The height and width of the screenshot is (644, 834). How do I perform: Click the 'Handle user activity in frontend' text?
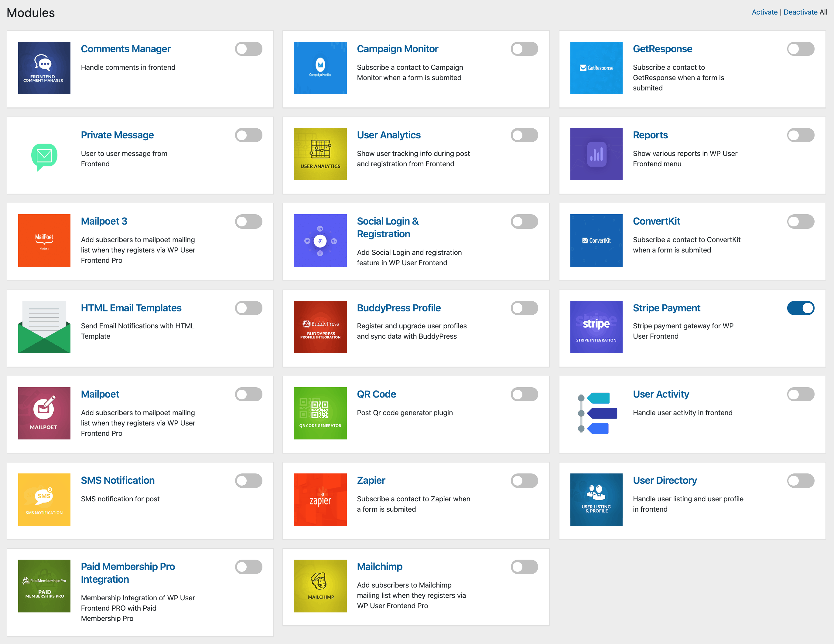(x=683, y=413)
